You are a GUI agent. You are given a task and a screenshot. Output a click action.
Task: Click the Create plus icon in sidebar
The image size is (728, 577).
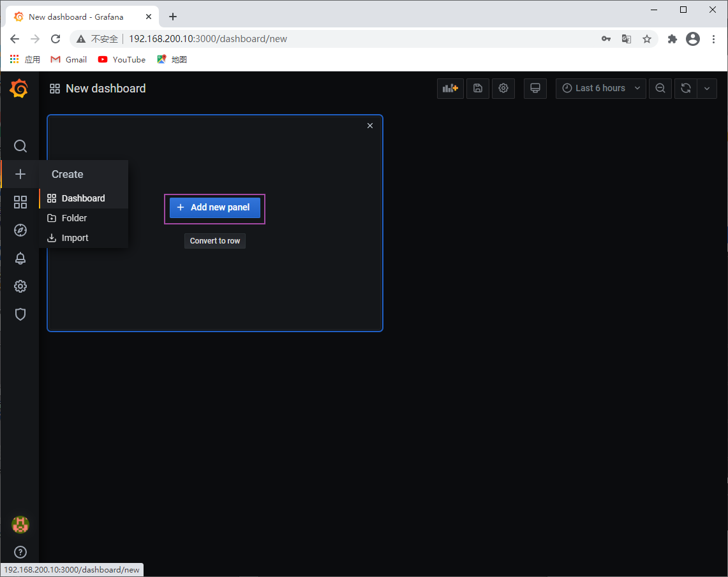[x=20, y=174]
